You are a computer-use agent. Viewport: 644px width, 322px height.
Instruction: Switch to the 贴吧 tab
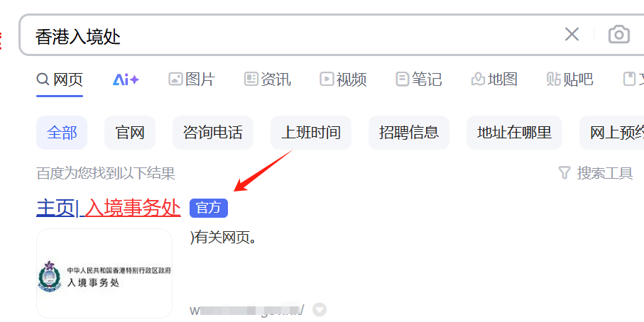[x=569, y=79]
